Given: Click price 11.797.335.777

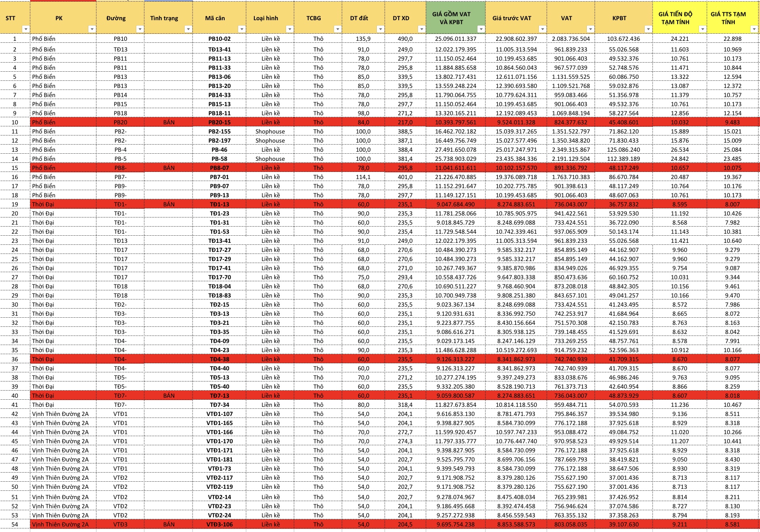Looking at the screenshot, I should 456,441.
